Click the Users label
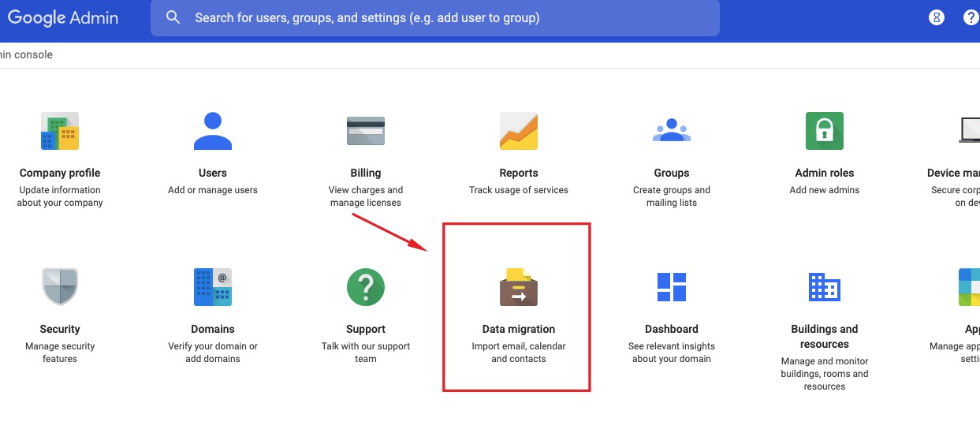Viewport: 980px width, 433px height. tap(213, 173)
